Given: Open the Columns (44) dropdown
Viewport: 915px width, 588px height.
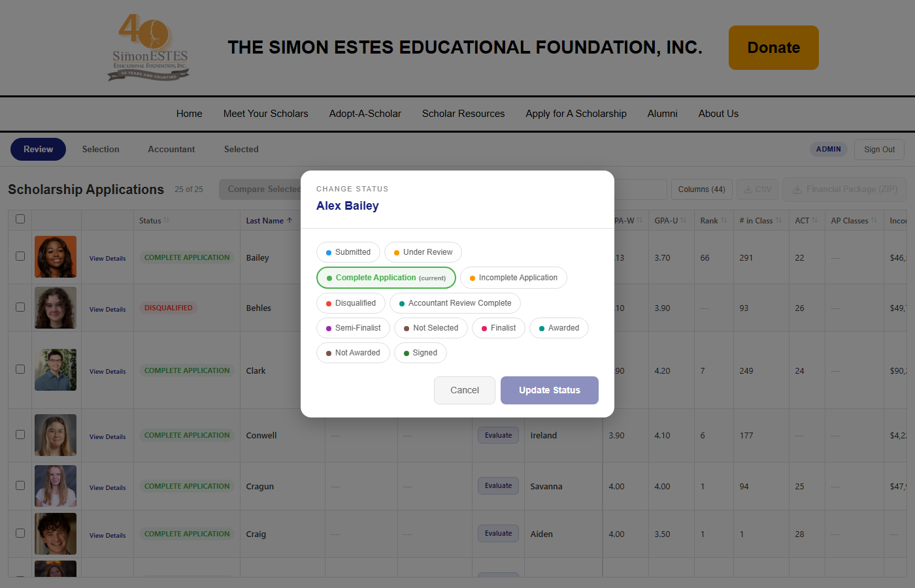Looking at the screenshot, I should [701, 189].
